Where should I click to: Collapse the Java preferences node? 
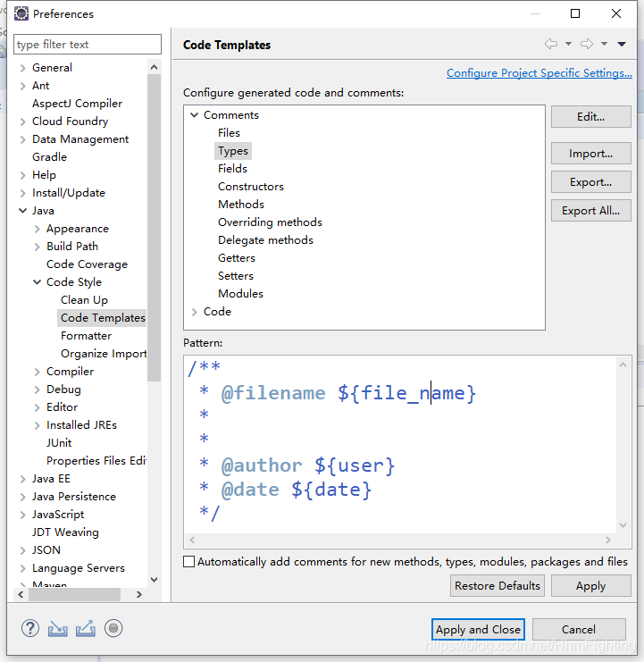23,211
